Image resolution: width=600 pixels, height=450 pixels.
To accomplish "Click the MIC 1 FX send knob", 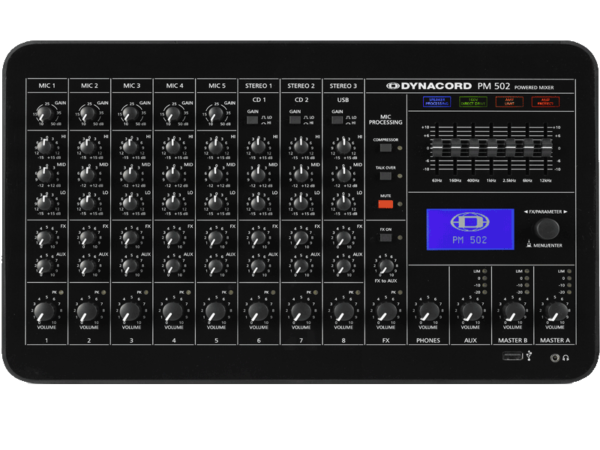I will [45, 238].
